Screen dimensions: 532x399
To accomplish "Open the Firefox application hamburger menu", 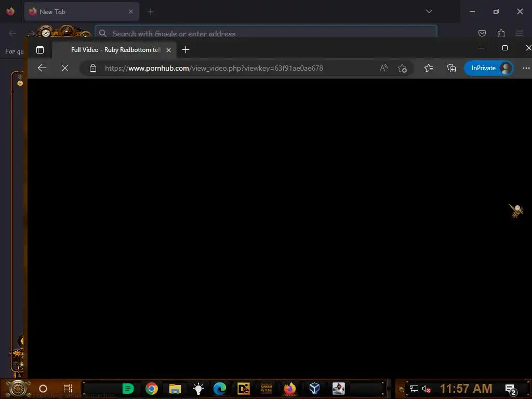I will [x=520, y=33].
